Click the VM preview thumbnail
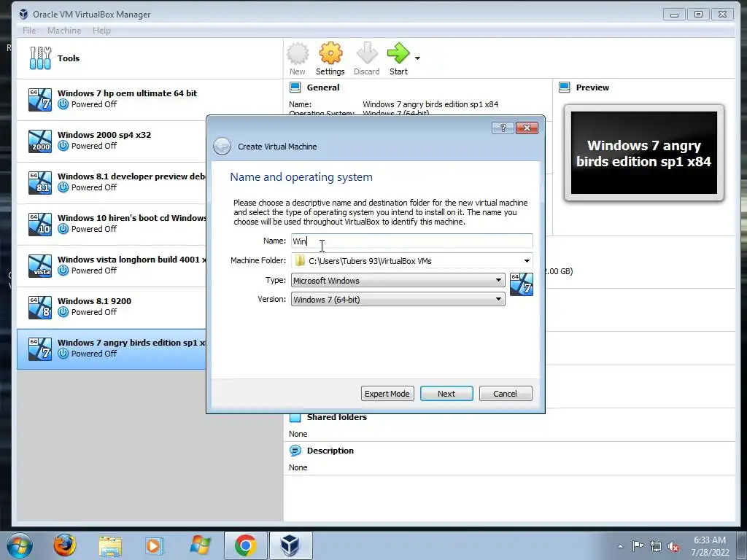Viewport: 747px width, 560px height. [x=643, y=153]
